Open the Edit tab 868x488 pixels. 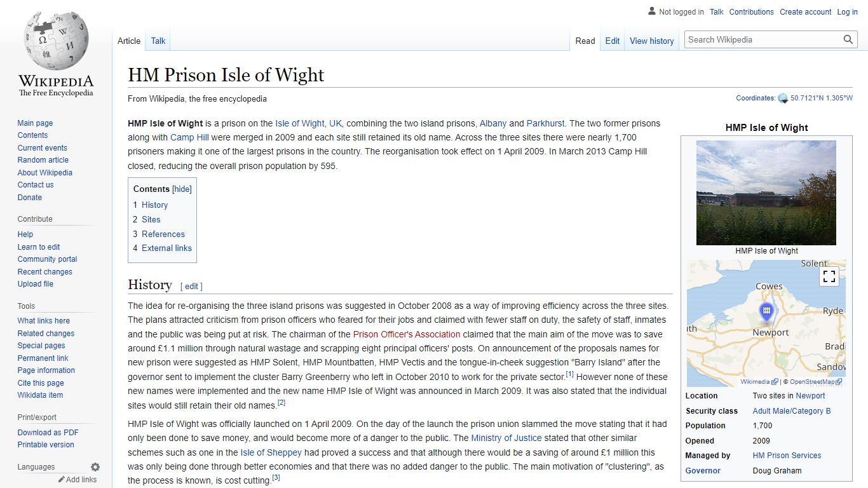tap(613, 41)
